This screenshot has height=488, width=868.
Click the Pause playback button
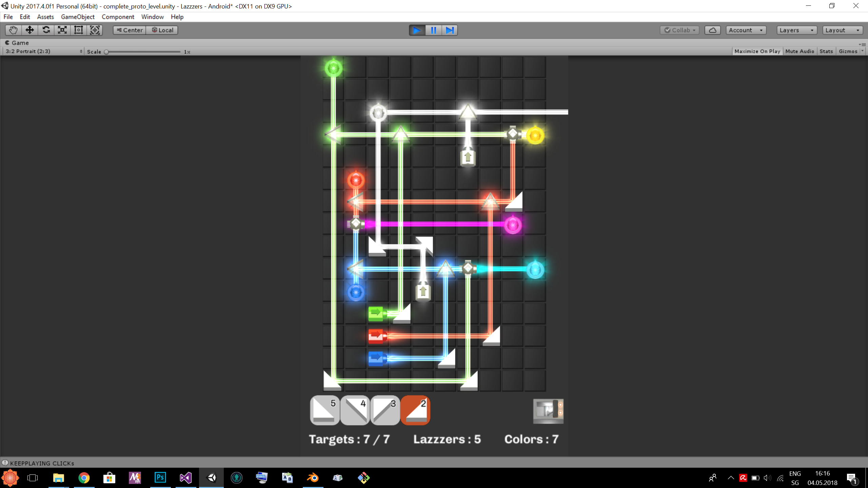pyautogui.click(x=433, y=30)
